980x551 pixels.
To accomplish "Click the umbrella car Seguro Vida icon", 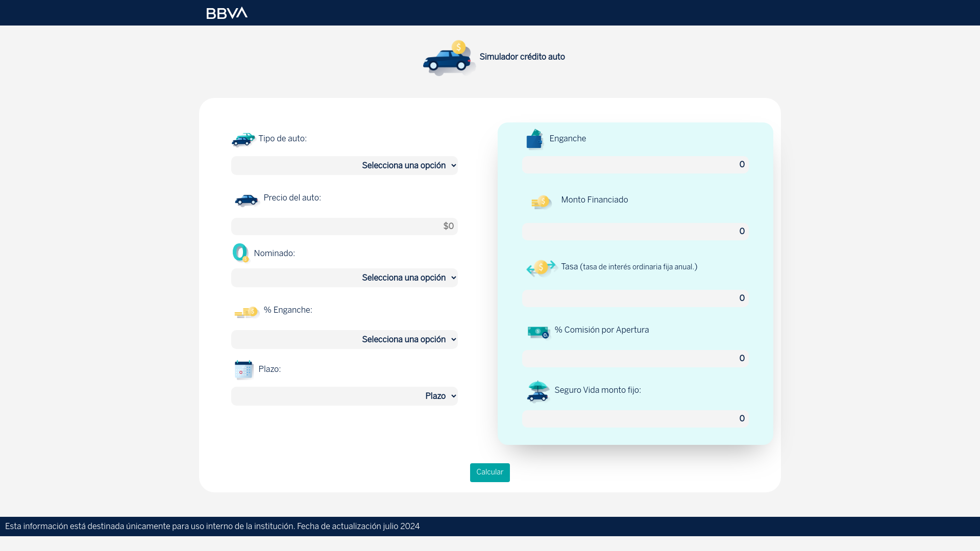I will tap(538, 391).
